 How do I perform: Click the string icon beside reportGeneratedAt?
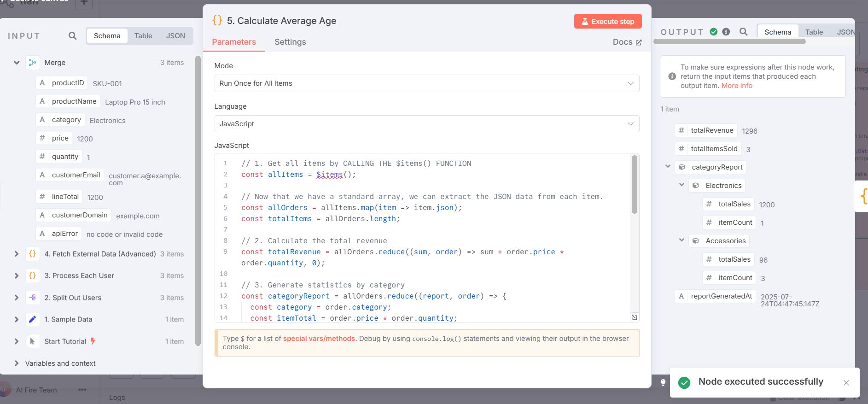click(x=681, y=296)
